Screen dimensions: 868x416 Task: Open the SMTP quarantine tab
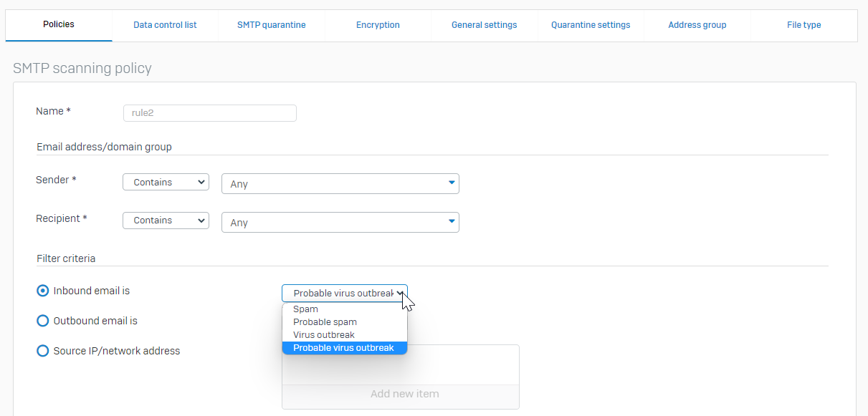click(271, 25)
